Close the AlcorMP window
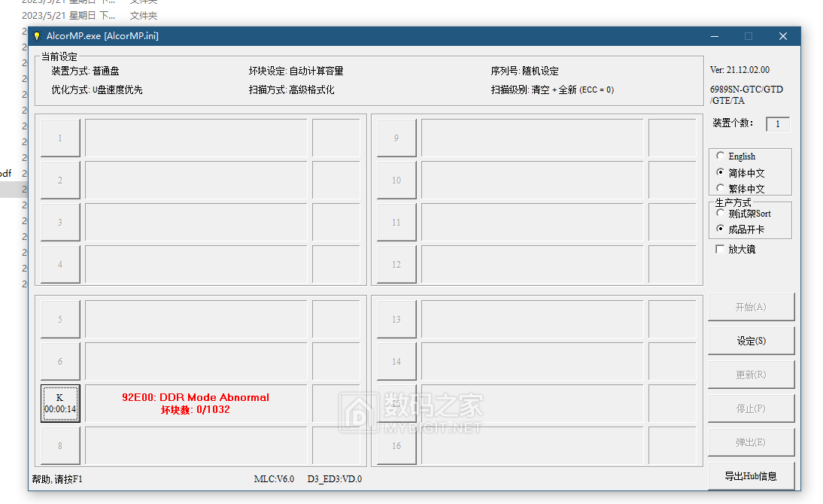The width and height of the screenshot is (823, 504). click(782, 36)
